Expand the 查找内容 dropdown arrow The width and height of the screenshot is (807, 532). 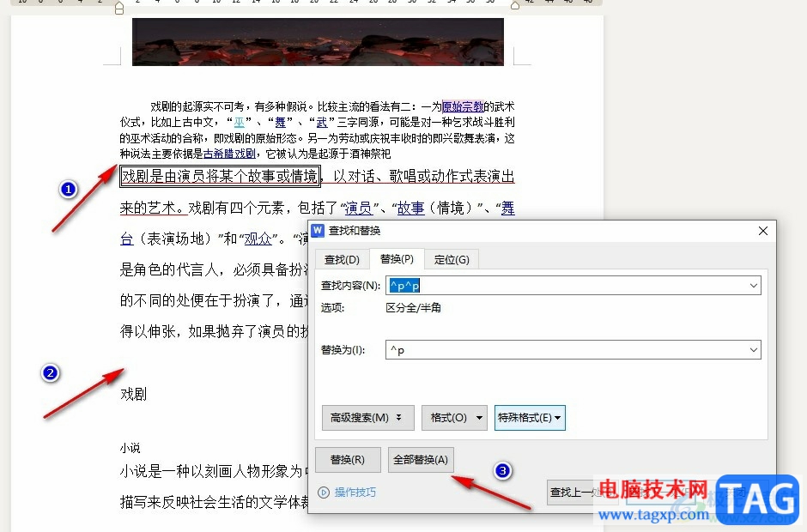tap(754, 286)
